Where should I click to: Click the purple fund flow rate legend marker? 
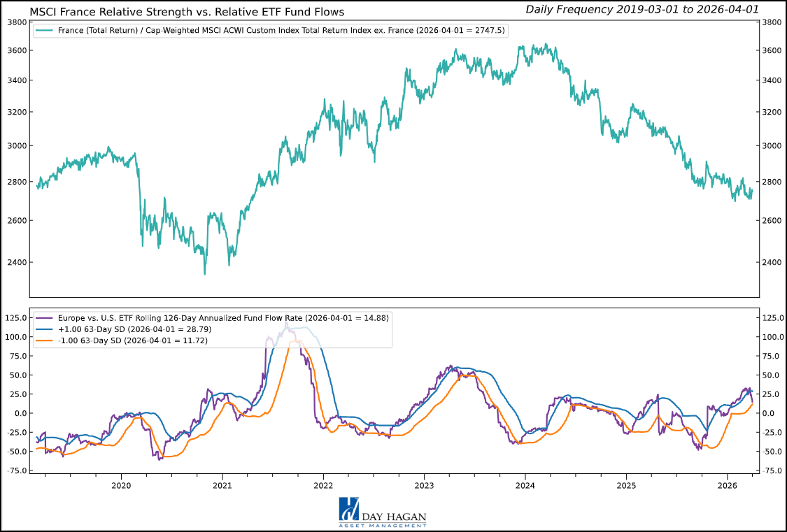43,317
